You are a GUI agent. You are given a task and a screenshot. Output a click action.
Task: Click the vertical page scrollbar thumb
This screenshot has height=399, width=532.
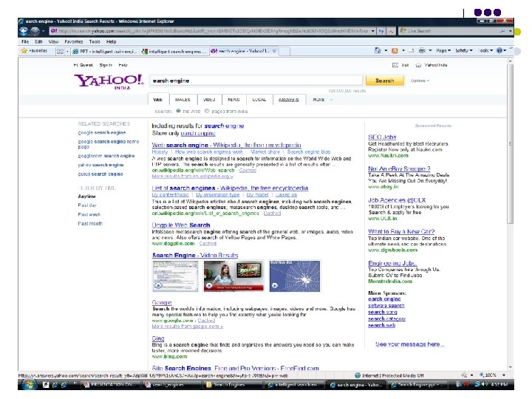pyautogui.click(x=510, y=143)
